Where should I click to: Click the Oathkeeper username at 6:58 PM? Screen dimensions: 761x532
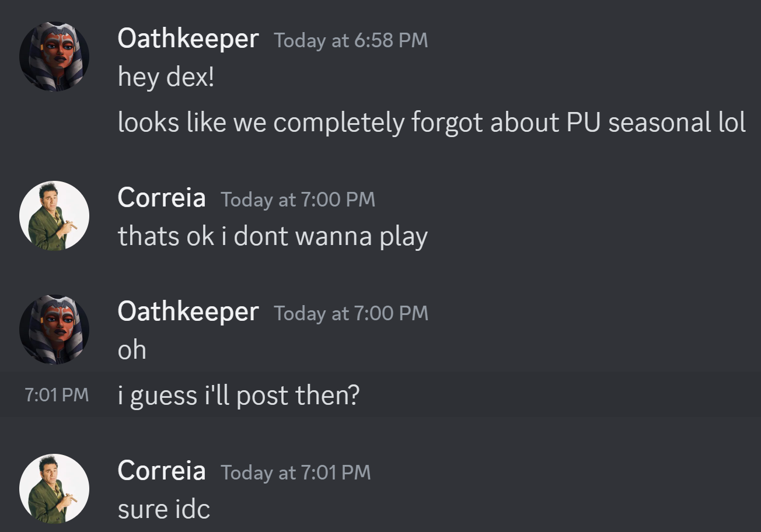[188, 39]
